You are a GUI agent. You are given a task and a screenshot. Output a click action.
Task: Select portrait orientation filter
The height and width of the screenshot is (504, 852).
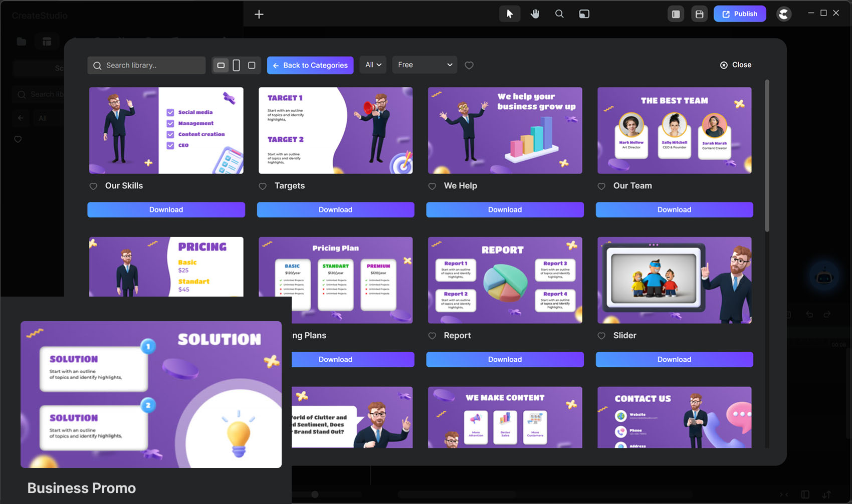point(236,65)
